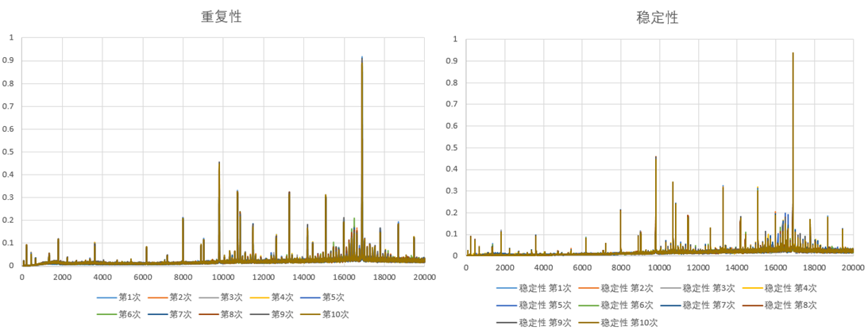Click the 稳定性 chart title
This screenshot has width=868, height=330.
658,17
